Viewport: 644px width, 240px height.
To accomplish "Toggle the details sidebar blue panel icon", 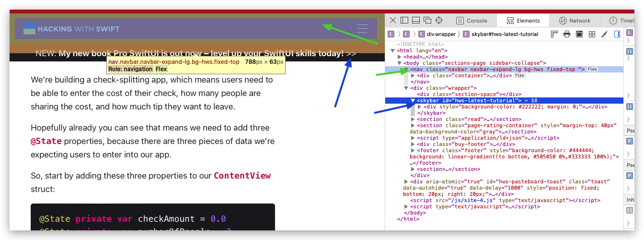I will pos(617,34).
